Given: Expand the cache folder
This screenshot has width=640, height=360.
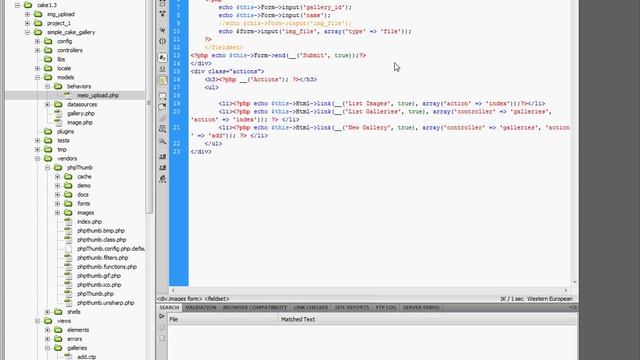Looking at the screenshot, I should pyautogui.click(x=58, y=177).
